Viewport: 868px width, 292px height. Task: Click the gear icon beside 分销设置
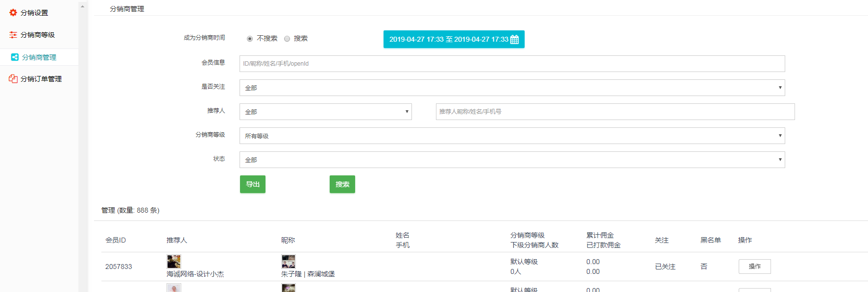click(x=13, y=13)
